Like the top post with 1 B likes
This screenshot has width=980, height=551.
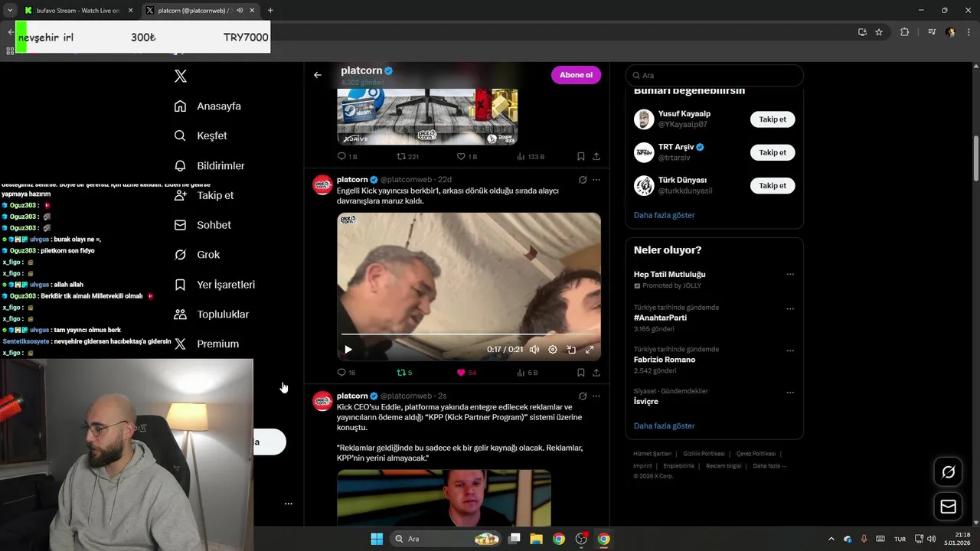466,156
